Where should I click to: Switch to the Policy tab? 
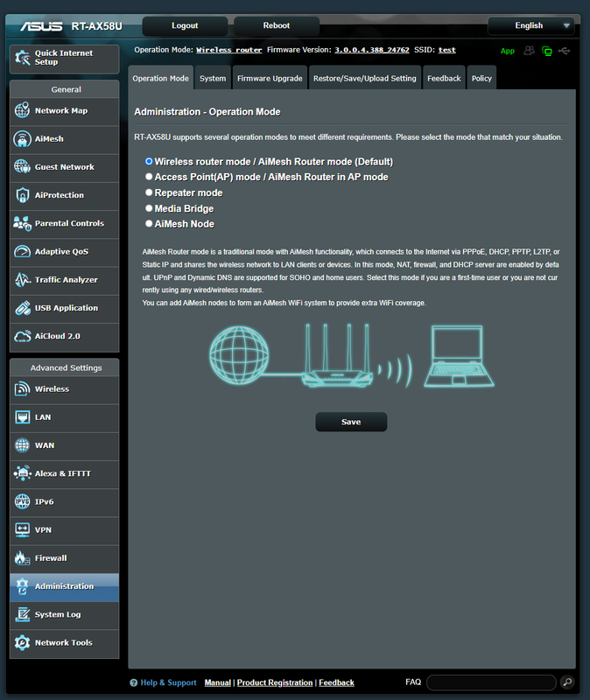pos(481,78)
